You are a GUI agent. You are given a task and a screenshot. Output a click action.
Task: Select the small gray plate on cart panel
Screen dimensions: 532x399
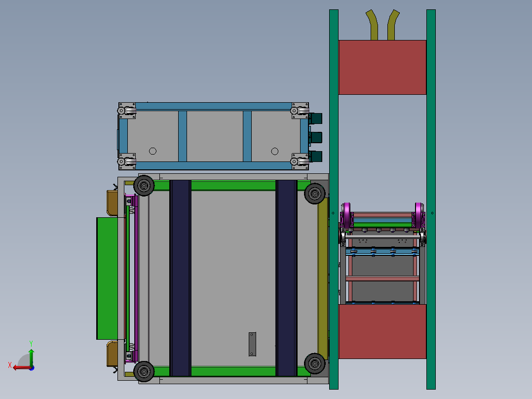[252, 344]
